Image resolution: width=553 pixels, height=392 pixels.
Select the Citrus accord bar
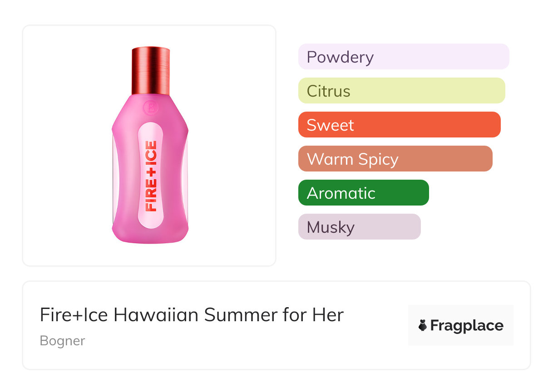(x=401, y=91)
